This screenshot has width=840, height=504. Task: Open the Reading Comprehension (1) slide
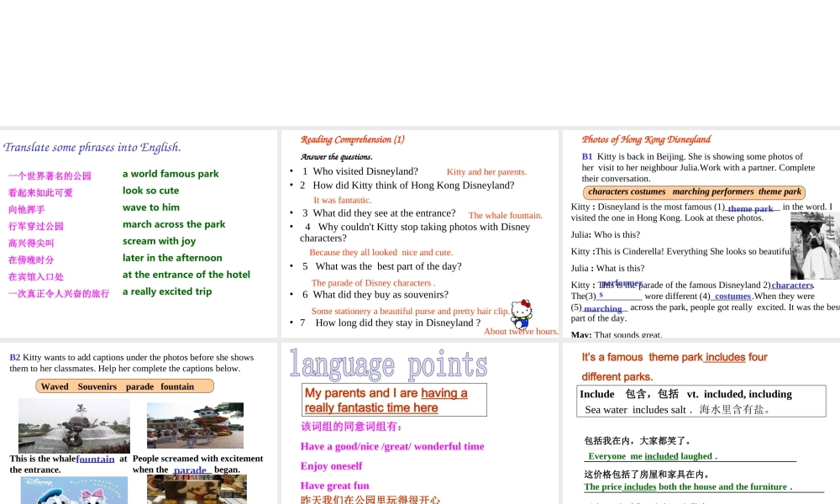(x=420, y=234)
